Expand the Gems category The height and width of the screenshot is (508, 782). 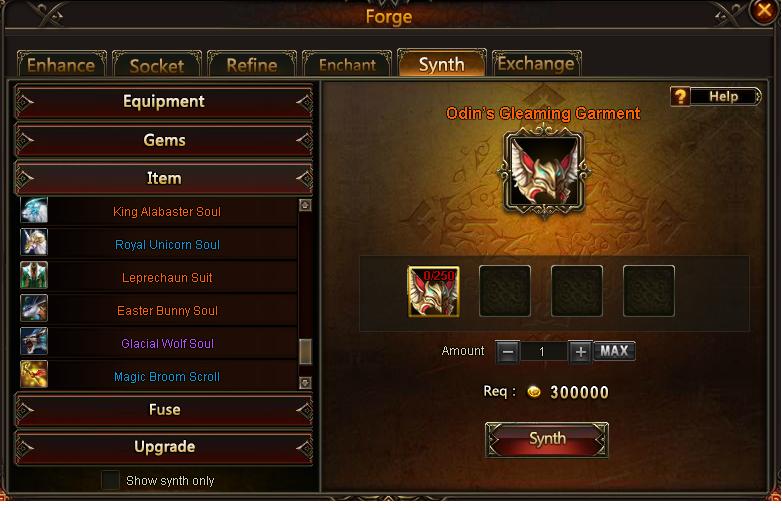point(164,140)
